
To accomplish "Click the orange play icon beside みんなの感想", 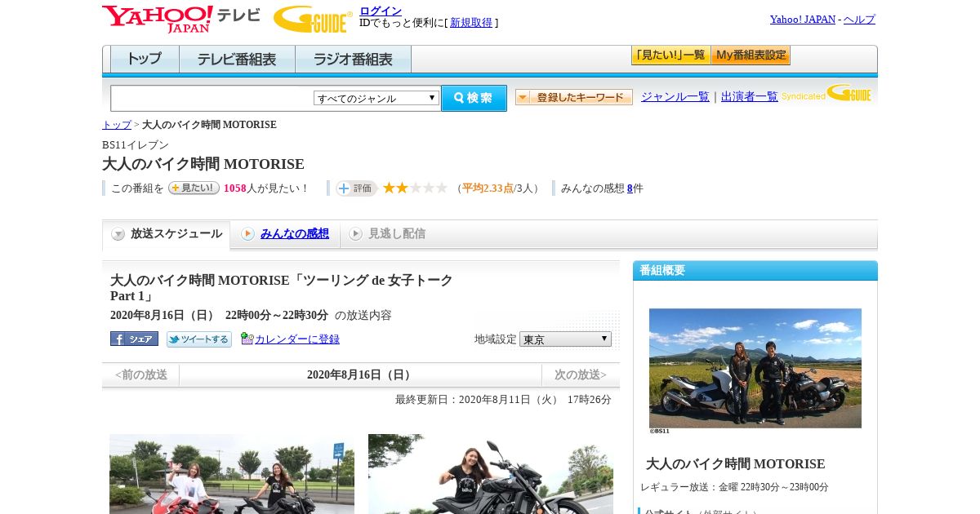I will click(x=247, y=234).
